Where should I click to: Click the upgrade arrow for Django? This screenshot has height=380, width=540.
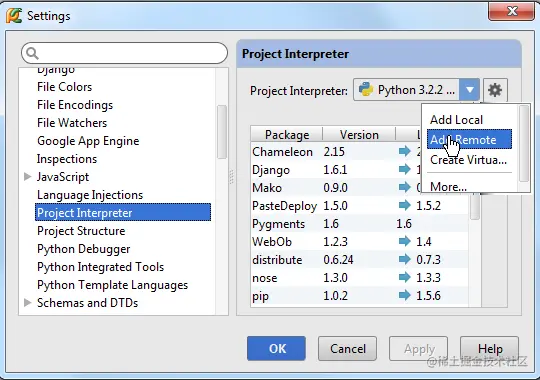pyautogui.click(x=405, y=169)
